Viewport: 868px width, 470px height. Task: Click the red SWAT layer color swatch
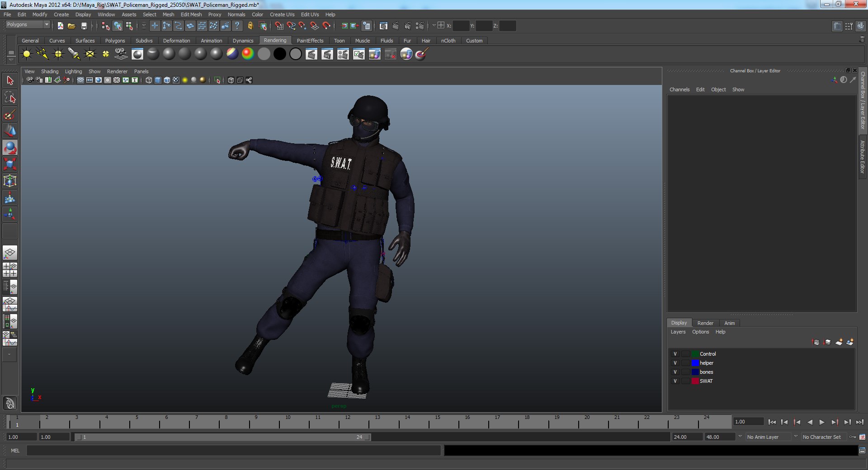coord(695,381)
